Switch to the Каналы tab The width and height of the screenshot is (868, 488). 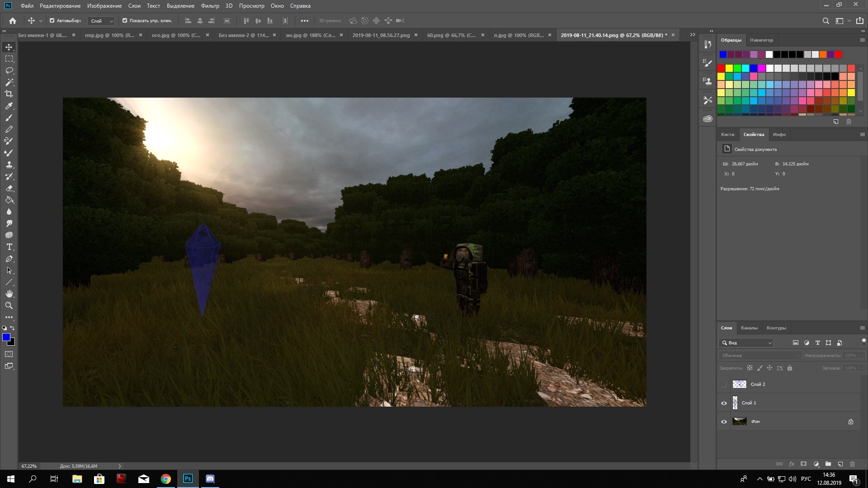point(749,328)
